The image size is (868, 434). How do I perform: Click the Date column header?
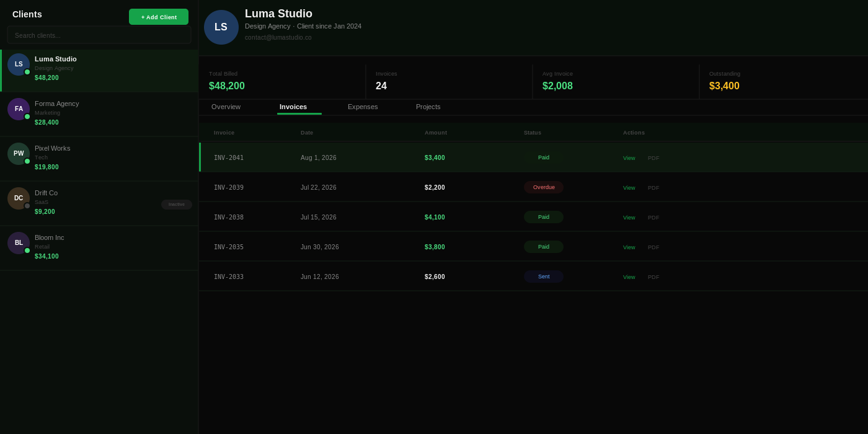tap(307, 133)
